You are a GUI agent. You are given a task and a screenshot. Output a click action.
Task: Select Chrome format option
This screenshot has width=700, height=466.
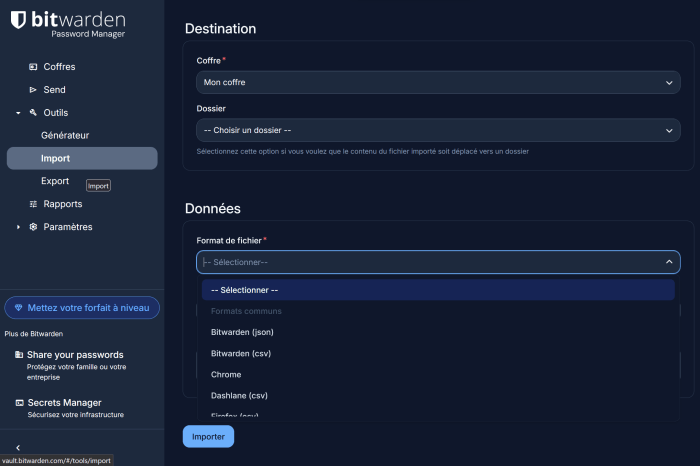[x=438, y=374]
